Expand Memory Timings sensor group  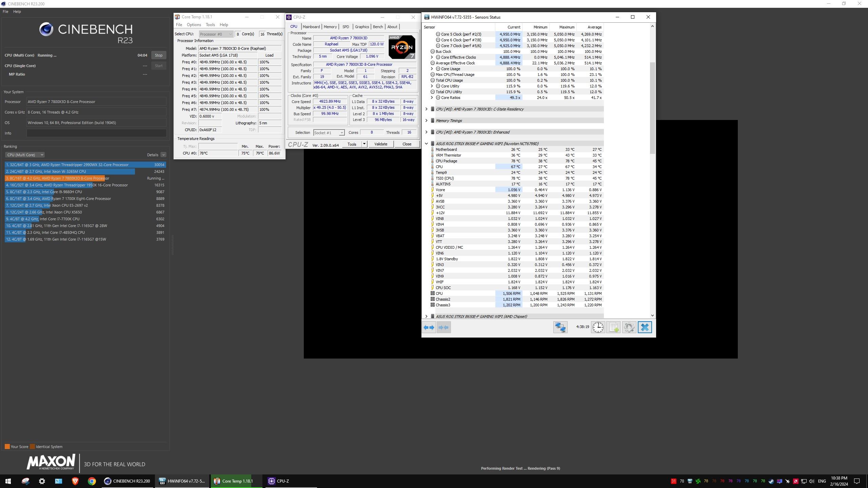[426, 121]
